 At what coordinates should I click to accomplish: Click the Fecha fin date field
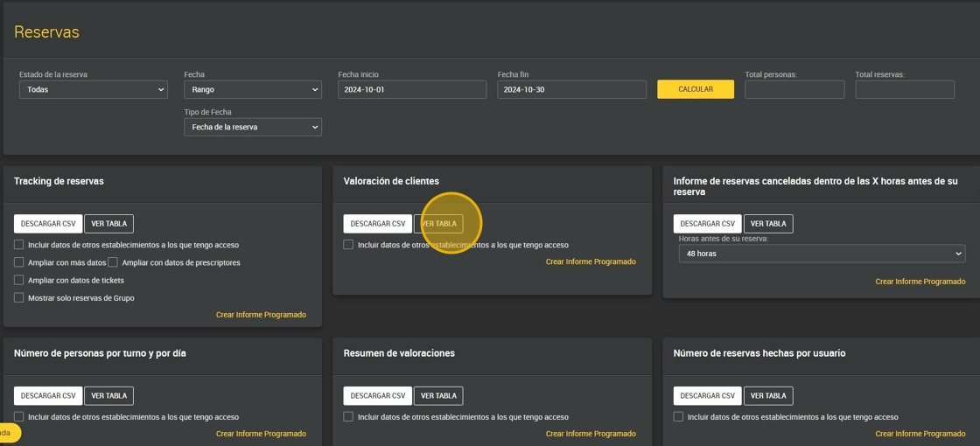pos(571,89)
